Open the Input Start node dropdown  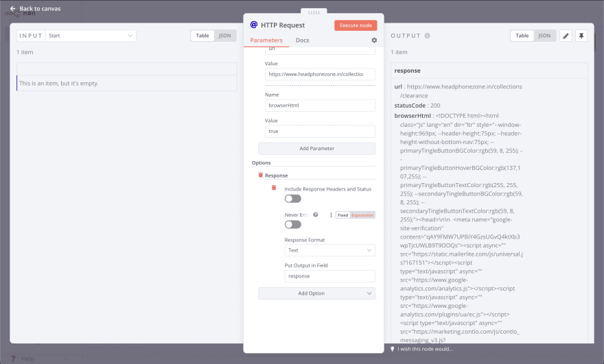[x=91, y=36]
